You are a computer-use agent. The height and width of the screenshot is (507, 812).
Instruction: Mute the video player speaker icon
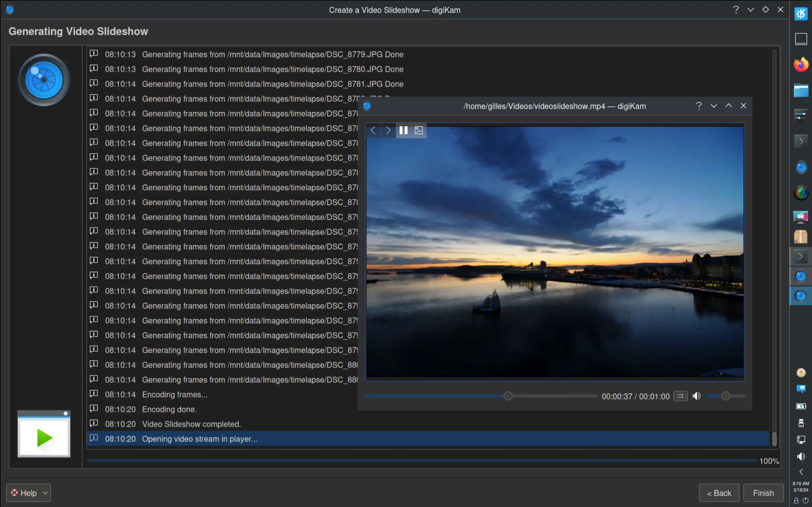[x=697, y=396]
